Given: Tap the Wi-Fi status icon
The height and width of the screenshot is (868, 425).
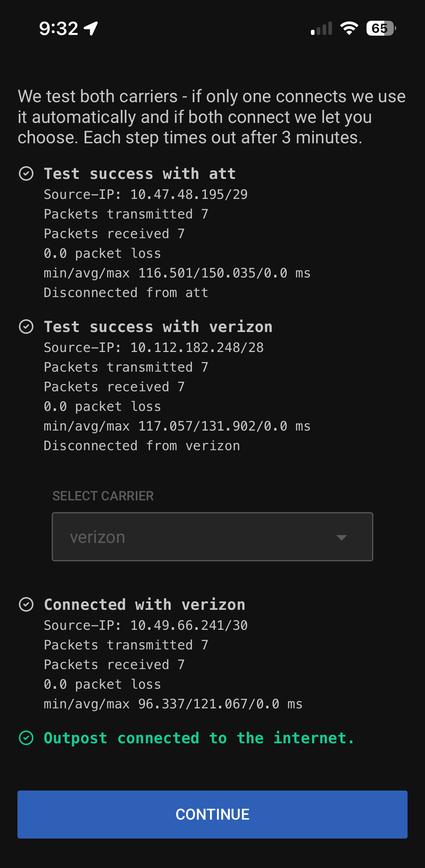Looking at the screenshot, I should (349, 28).
